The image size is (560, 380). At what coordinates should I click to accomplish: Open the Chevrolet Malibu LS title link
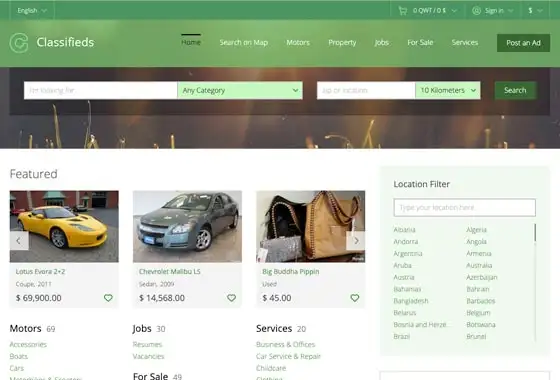click(170, 271)
